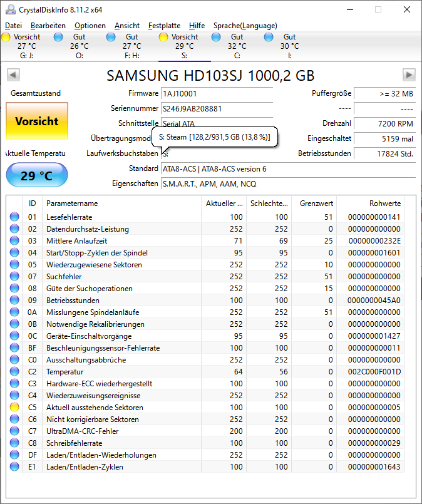Open the Festplatte menu

pyautogui.click(x=164, y=26)
